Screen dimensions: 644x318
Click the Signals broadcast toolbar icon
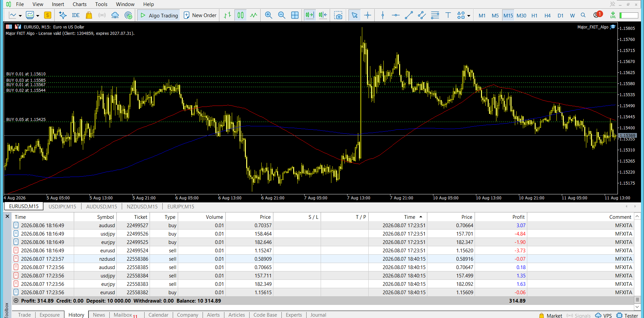[x=102, y=15]
